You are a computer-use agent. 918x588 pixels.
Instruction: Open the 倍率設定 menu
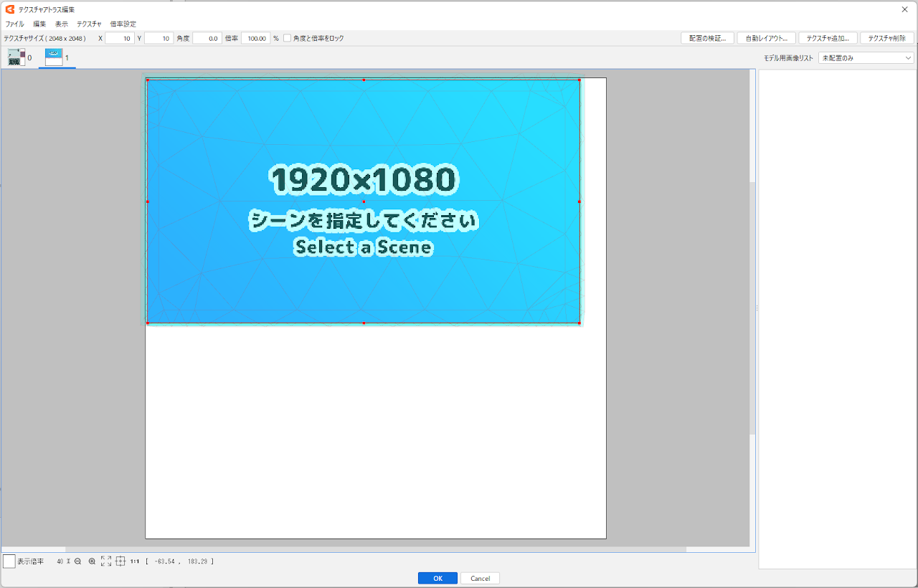(123, 24)
